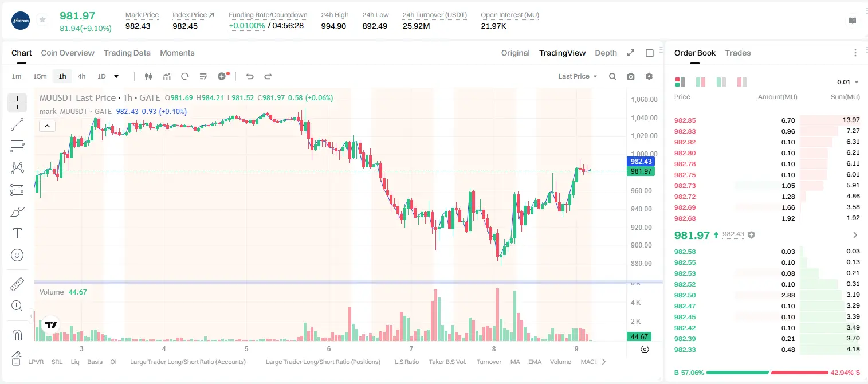Expand the 0.01 price grouping dropdown

[847, 82]
